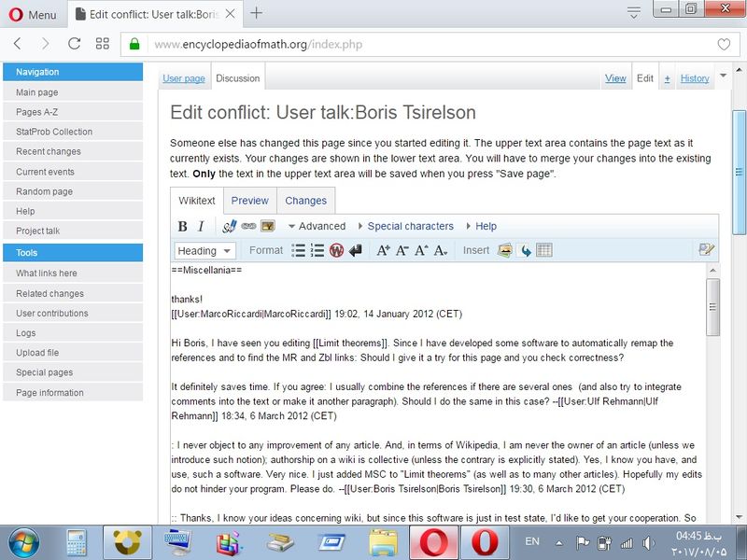Insert signature and timestamp
747x560 pixels.
[x=229, y=226]
